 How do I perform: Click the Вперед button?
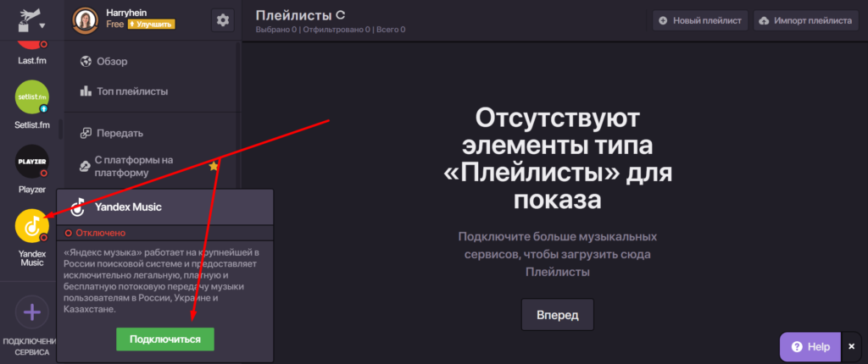point(557,315)
